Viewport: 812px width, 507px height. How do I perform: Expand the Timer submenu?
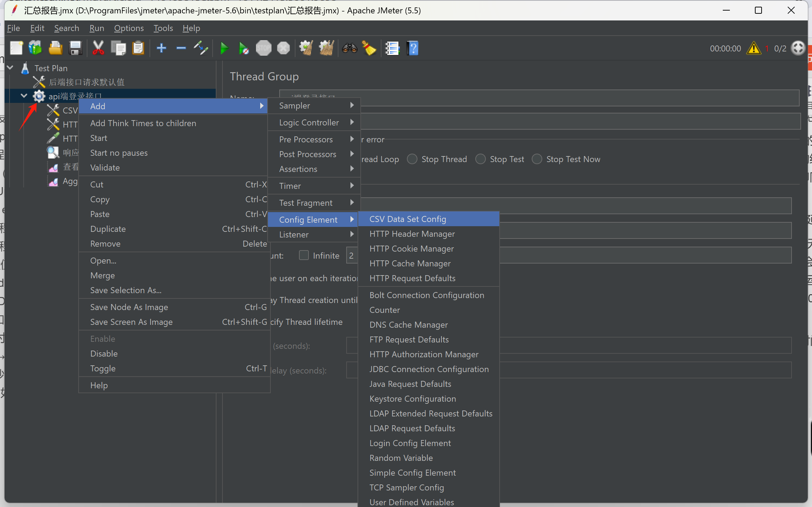[314, 186]
